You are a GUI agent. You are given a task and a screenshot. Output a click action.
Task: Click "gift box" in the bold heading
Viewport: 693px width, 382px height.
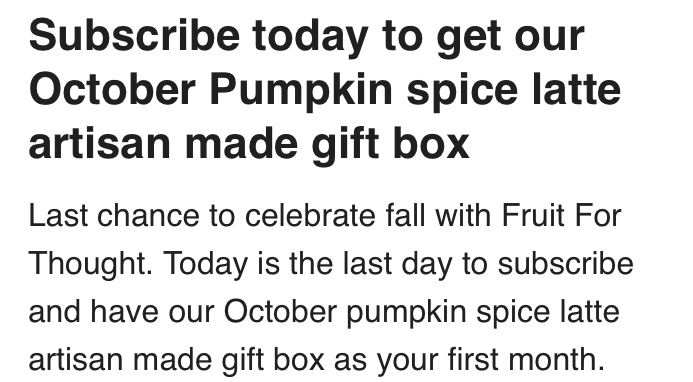pos(390,146)
